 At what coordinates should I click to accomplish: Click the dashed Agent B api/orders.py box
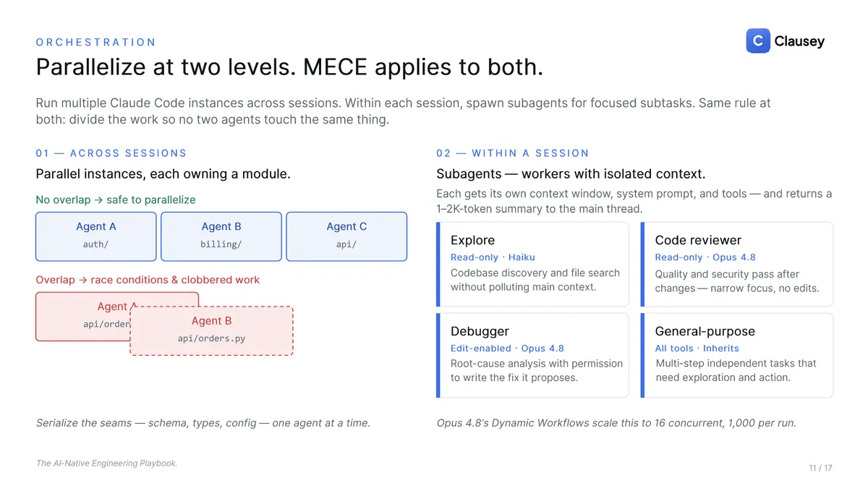click(x=211, y=330)
